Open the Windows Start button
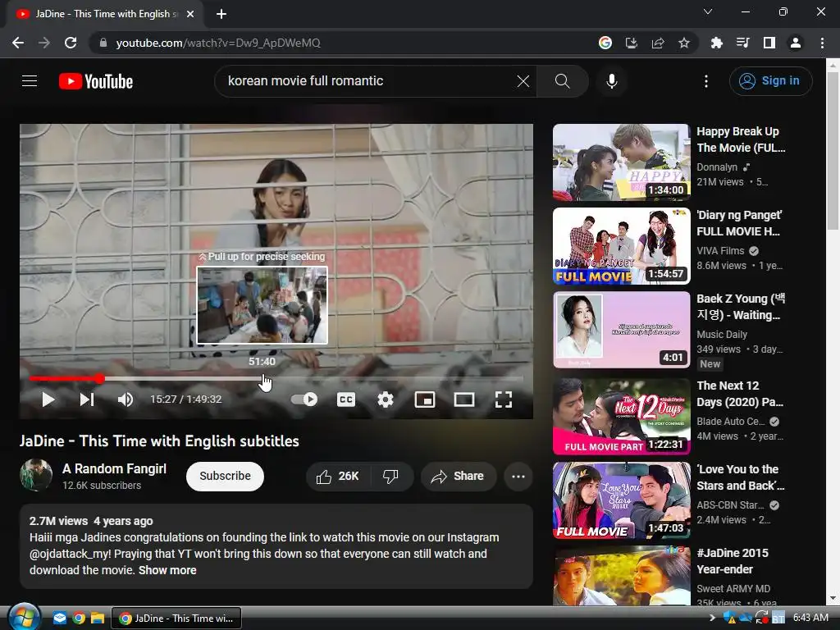840x630 pixels. click(24, 618)
